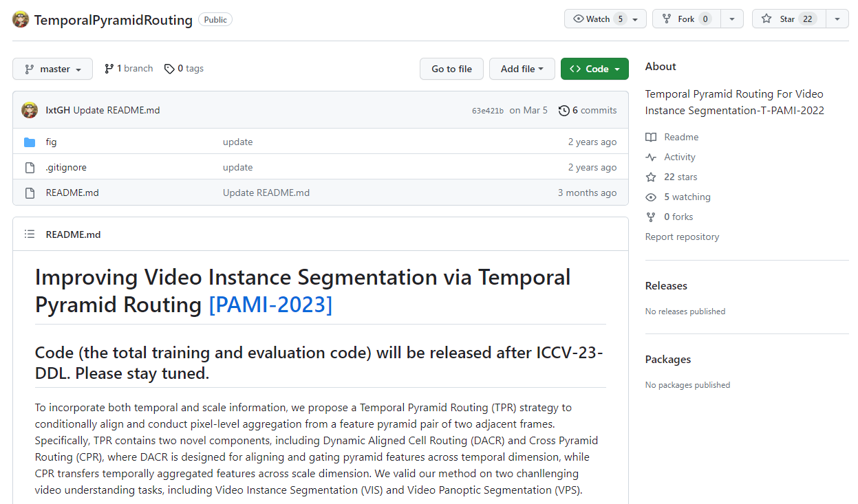Click the repository owner avatar icon

tap(21, 19)
